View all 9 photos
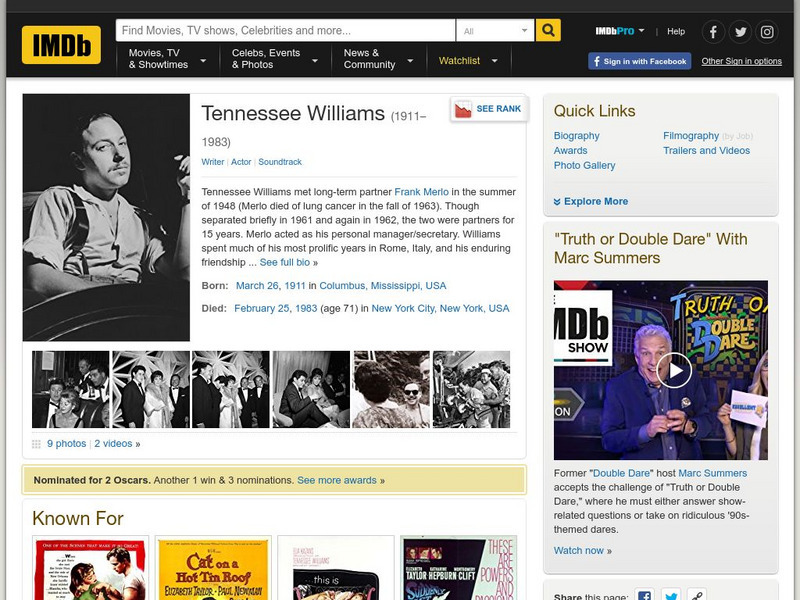This screenshot has width=800, height=600. [66, 444]
